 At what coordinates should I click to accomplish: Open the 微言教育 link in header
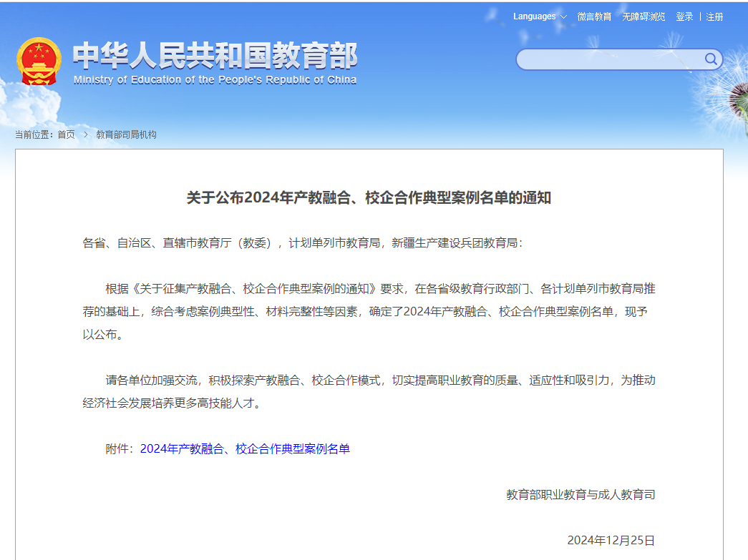tap(594, 16)
